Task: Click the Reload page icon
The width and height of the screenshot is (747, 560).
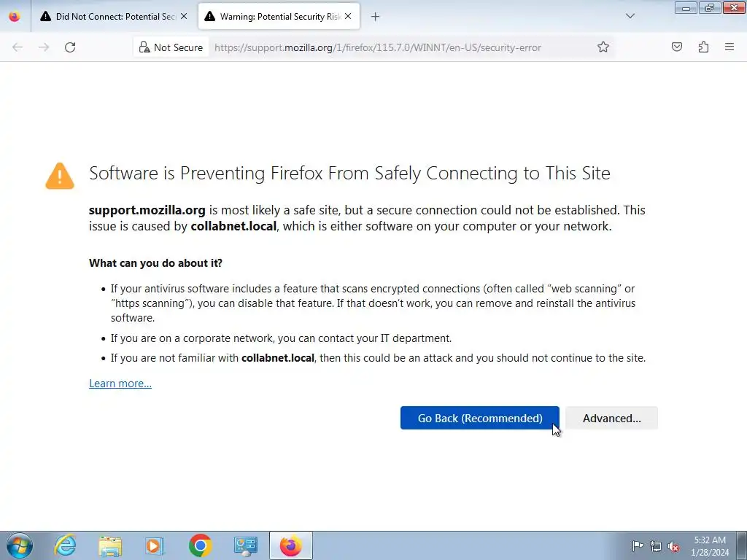Action: [70, 47]
